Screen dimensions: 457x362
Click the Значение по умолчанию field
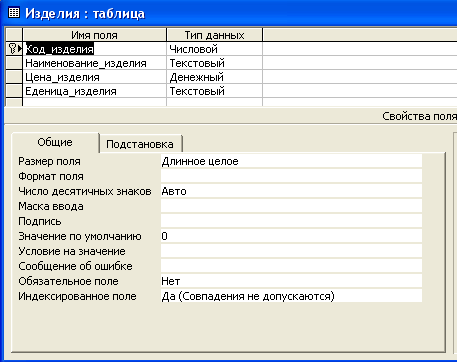click(x=291, y=236)
